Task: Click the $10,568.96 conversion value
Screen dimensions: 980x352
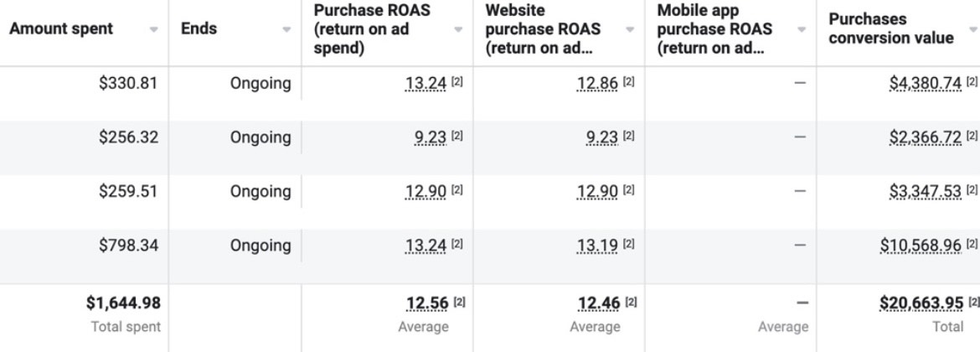Action: pyautogui.click(x=921, y=246)
